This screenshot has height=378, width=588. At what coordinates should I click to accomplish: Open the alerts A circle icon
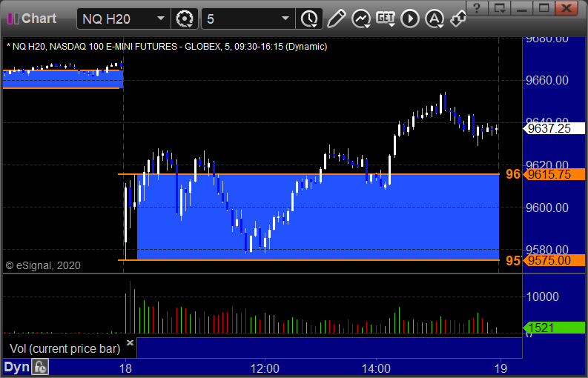pyautogui.click(x=435, y=19)
